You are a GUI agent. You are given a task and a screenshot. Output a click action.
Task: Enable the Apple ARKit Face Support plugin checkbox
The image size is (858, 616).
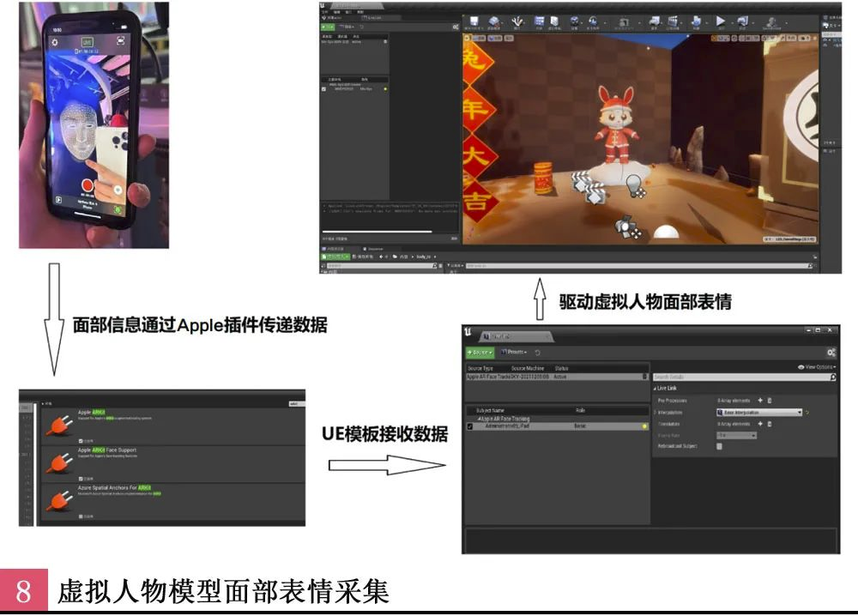pos(81,478)
